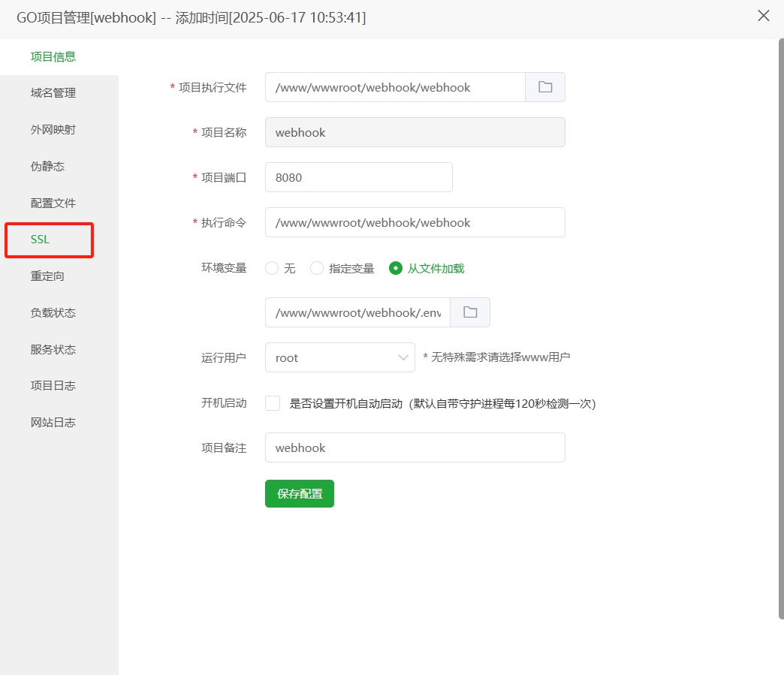Open the 负载状态 view
The width and height of the screenshot is (784, 675).
(x=53, y=312)
